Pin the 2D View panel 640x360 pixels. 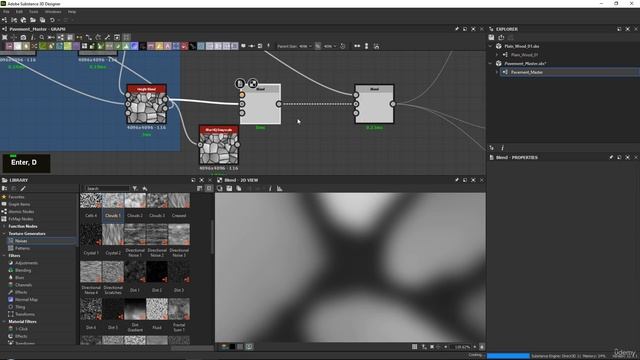pos(457,180)
